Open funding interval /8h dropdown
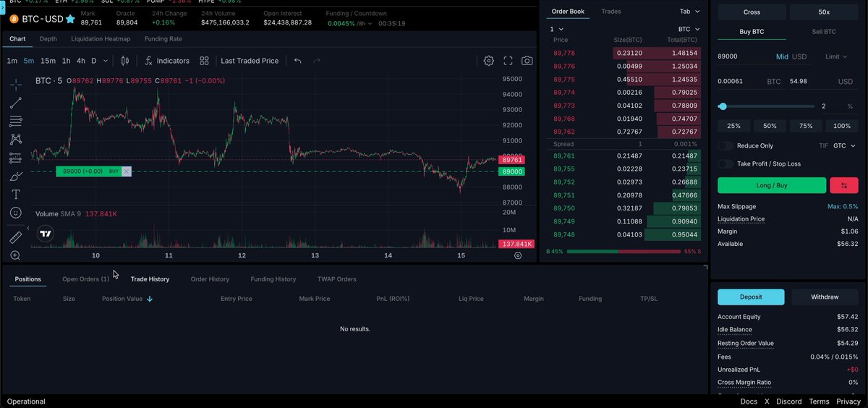Viewport: 868px width, 408px height. tap(365, 23)
